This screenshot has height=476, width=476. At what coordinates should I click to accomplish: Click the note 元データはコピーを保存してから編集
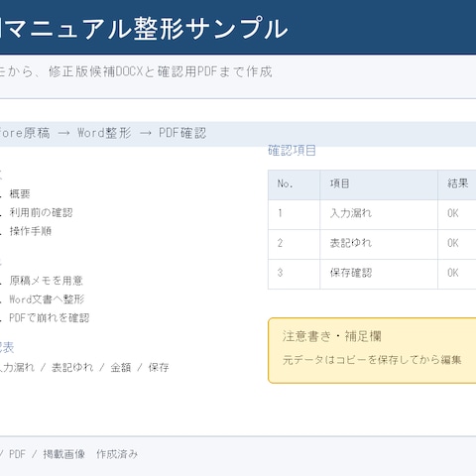click(372, 360)
